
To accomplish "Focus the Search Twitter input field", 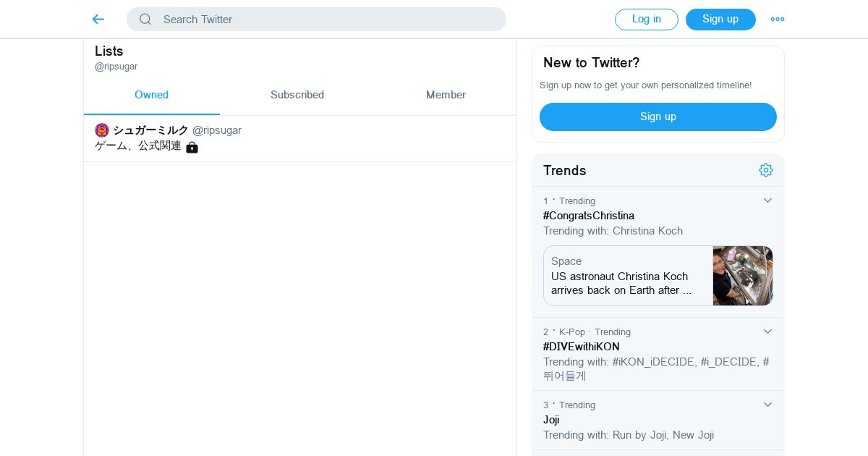I will 325,20.
